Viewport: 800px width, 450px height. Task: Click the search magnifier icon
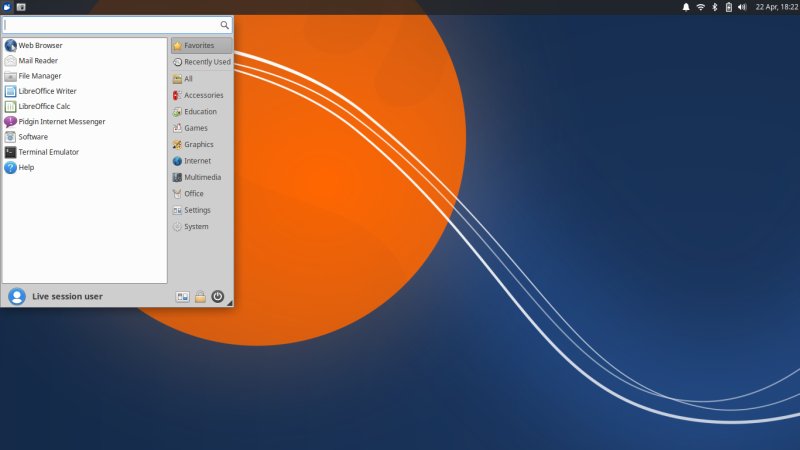click(x=224, y=25)
